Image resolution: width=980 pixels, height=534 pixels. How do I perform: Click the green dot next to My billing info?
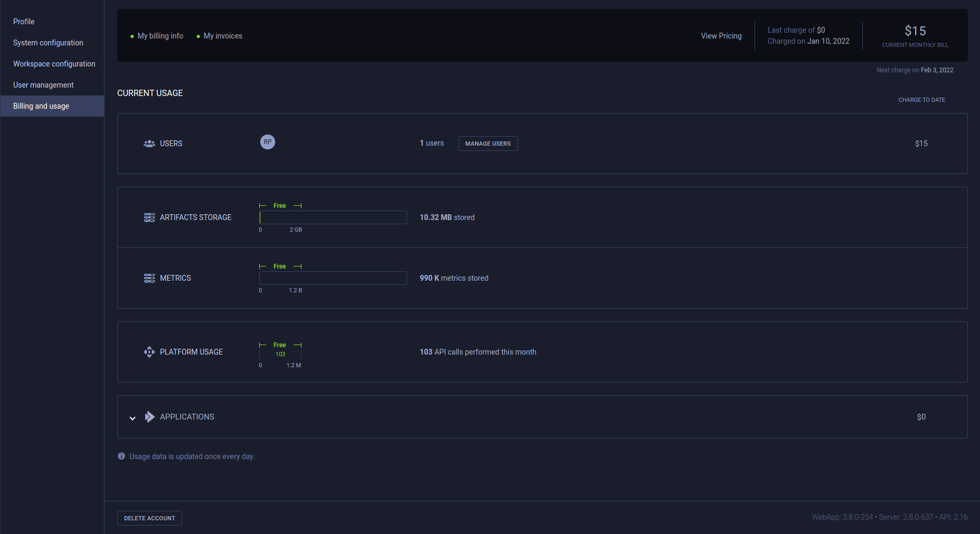click(131, 36)
